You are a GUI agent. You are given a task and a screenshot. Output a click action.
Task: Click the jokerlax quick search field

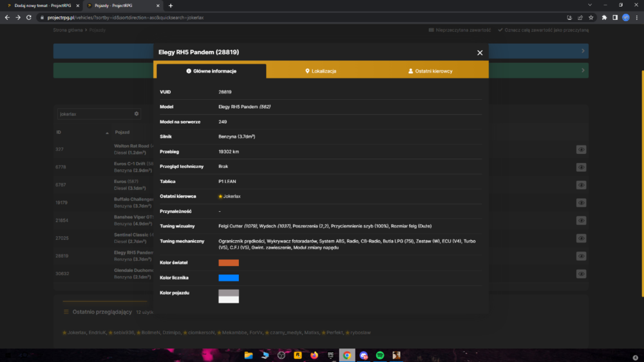point(95,114)
